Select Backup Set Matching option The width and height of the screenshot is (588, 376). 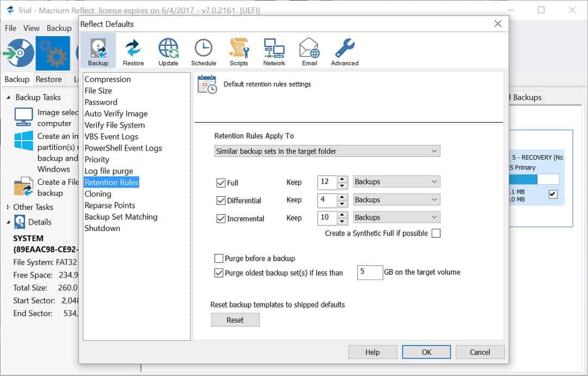click(121, 217)
